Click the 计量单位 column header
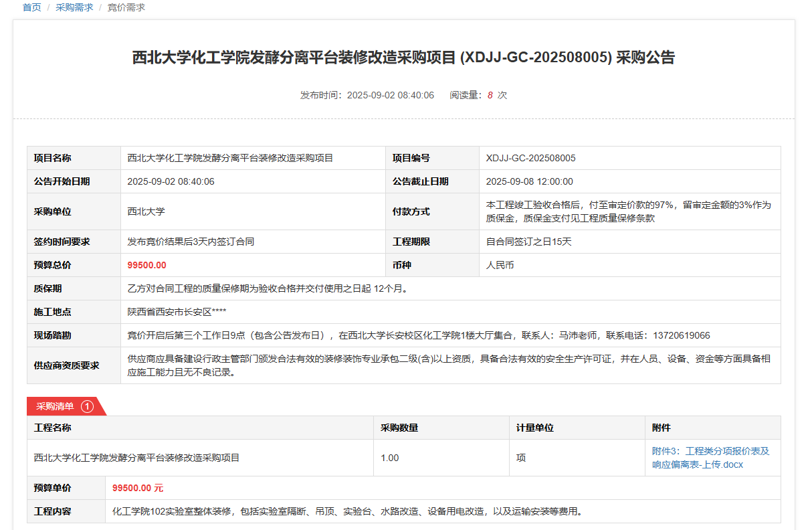Viewport: 812px width, 530px height. click(535, 428)
